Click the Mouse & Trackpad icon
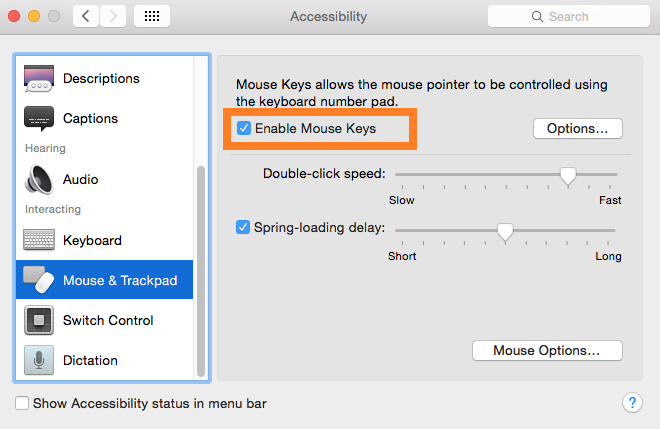This screenshot has height=429, width=660. (38, 281)
